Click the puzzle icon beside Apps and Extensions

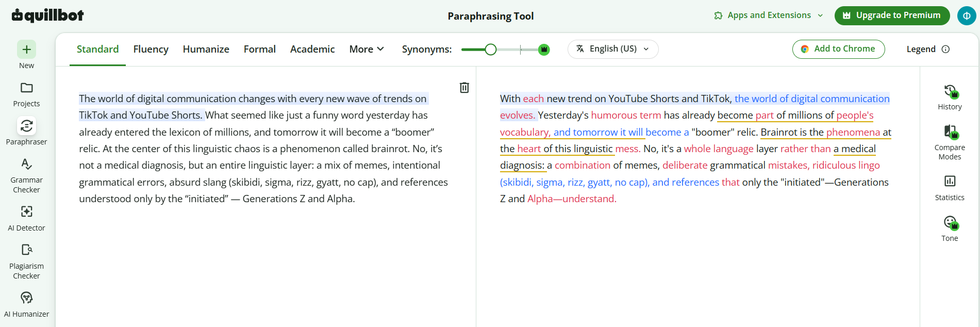(718, 15)
